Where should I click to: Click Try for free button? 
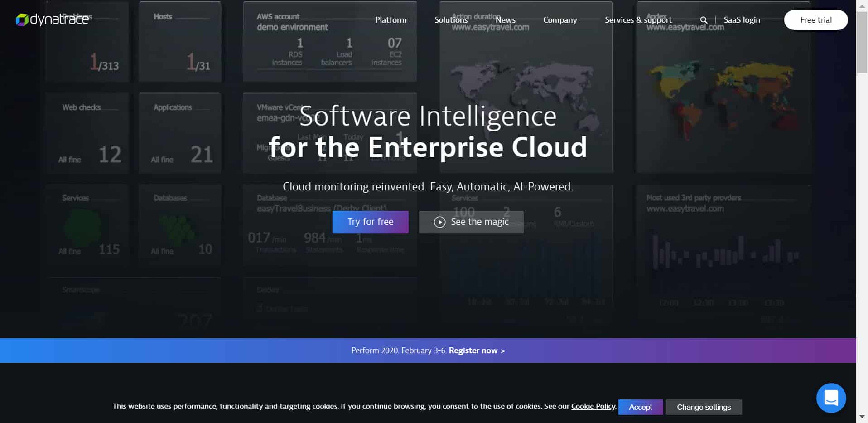click(x=370, y=222)
